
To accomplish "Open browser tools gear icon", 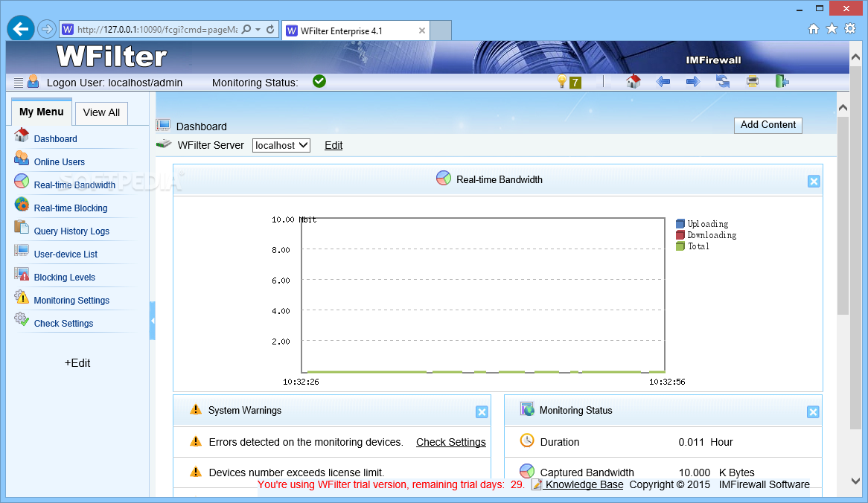I will (x=850, y=29).
